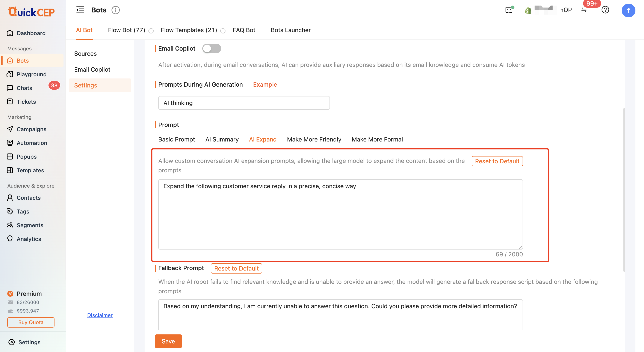Open the Bots Launcher tab
644x352 pixels.
point(291,30)
